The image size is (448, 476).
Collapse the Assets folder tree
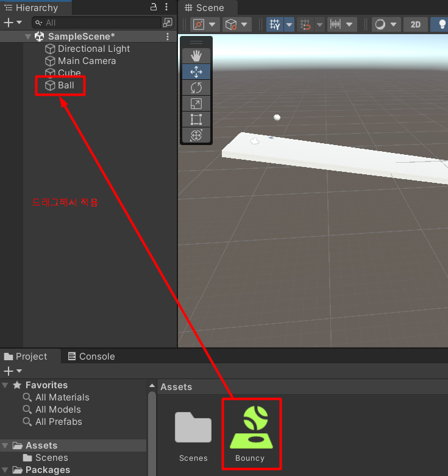(5, 446)
